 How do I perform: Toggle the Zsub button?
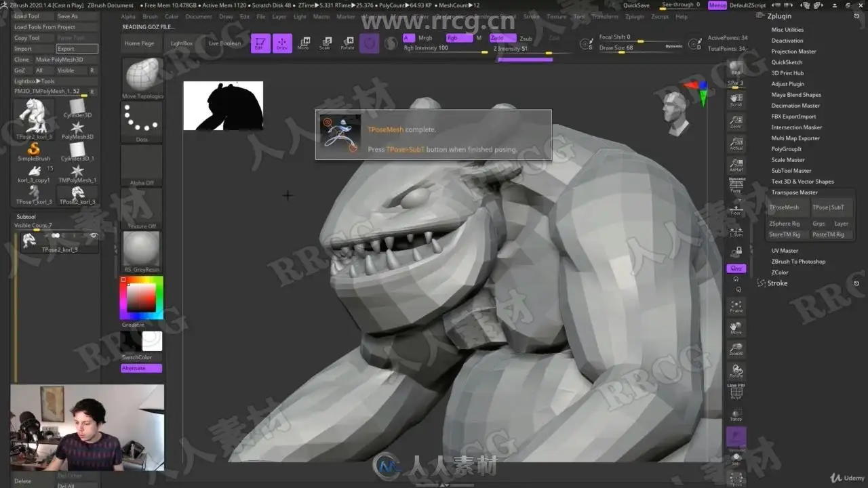526,39
